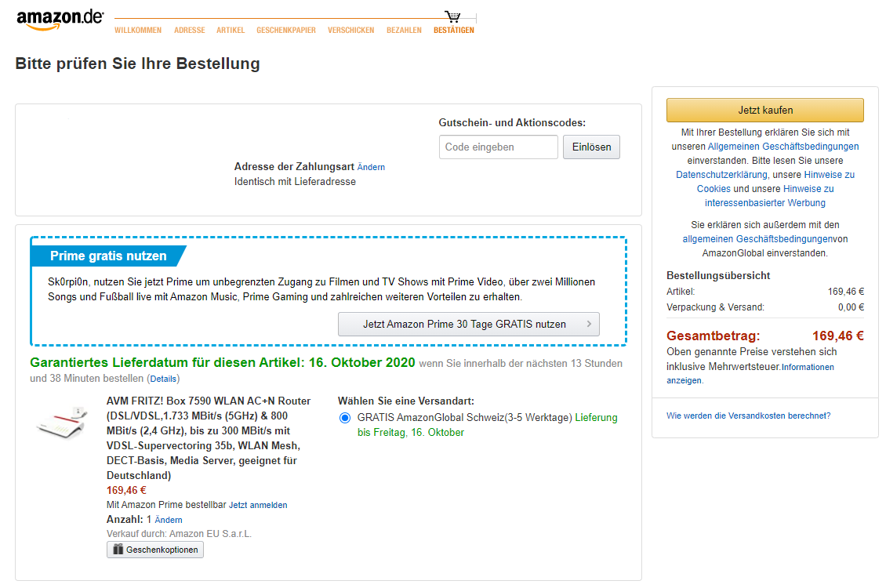Click the gift icon on Geschenkoptionen

(118, 550)
